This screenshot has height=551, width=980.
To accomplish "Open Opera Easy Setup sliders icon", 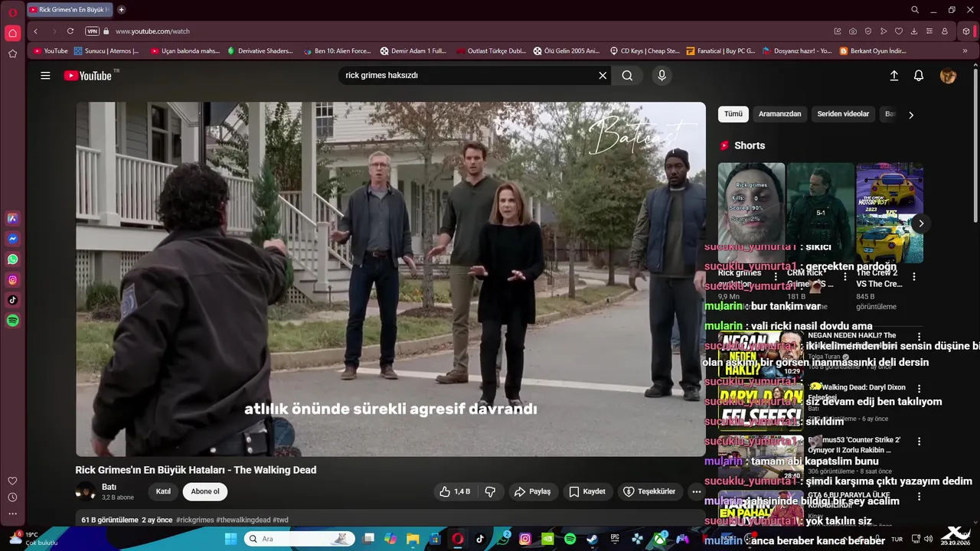I will point(929,31).
